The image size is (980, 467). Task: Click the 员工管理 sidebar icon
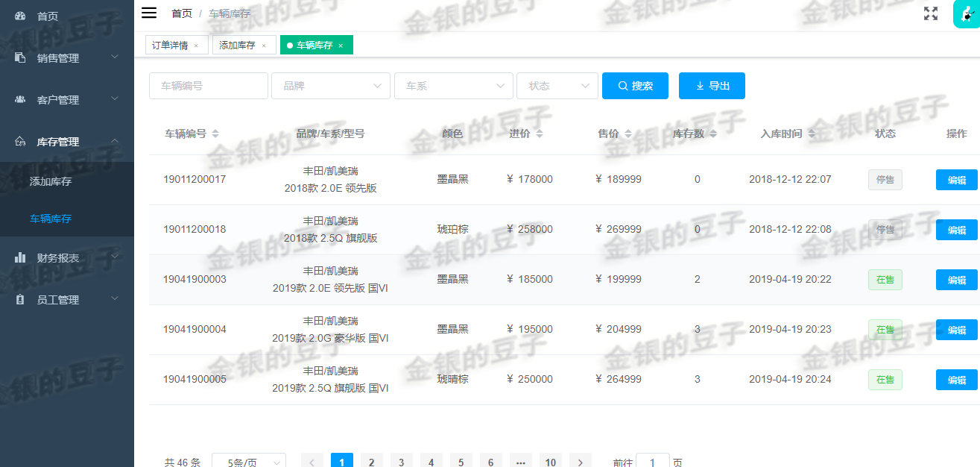pyautogui.click(x=19, y=299)
